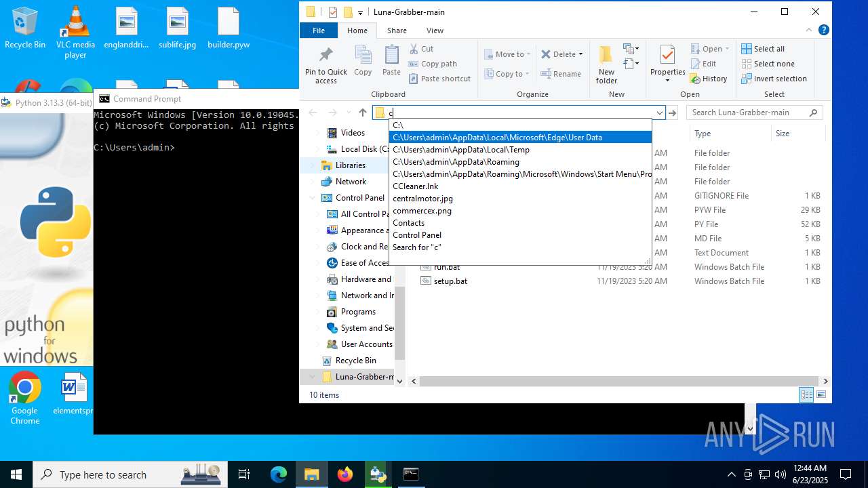This screenshot has width=868, height=488.
Task: Click the Up directory arrow
Action: [x=363, y=113]
